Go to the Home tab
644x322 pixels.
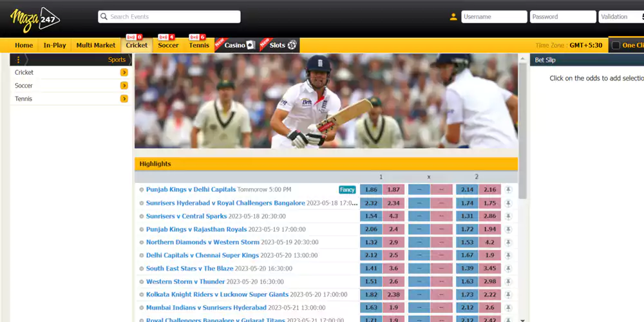click(24, 45)
